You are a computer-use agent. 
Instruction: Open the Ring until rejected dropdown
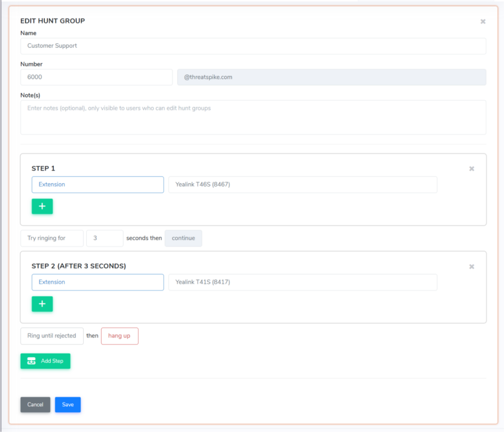point(52,336)
